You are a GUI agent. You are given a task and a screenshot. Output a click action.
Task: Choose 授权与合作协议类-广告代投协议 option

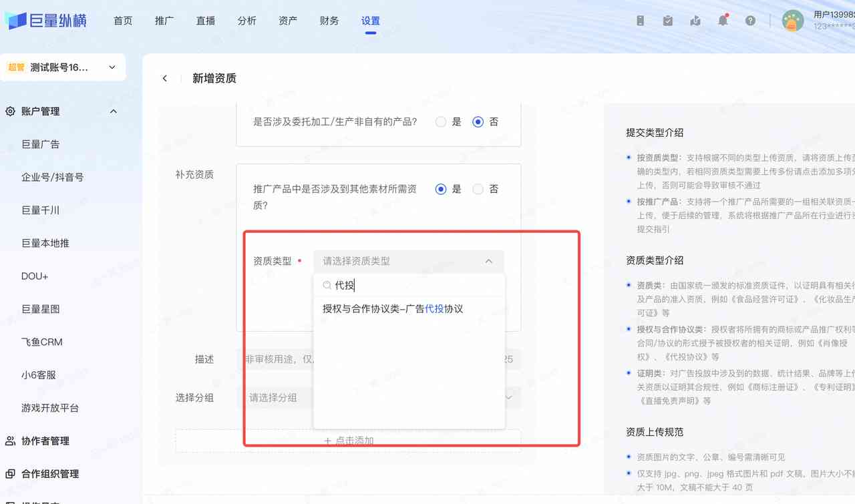[x=393, y=309]
